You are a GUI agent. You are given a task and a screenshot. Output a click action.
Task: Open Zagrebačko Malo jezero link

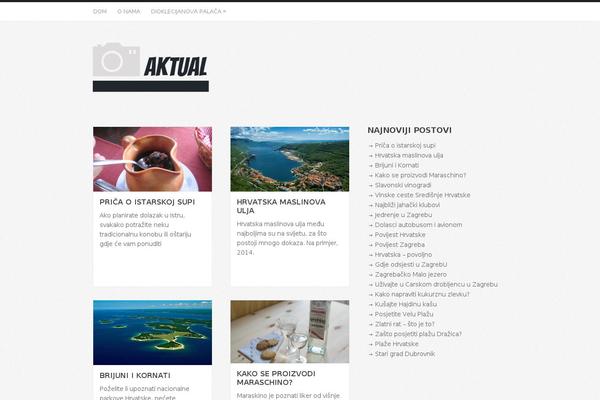[x=411, y=275]
